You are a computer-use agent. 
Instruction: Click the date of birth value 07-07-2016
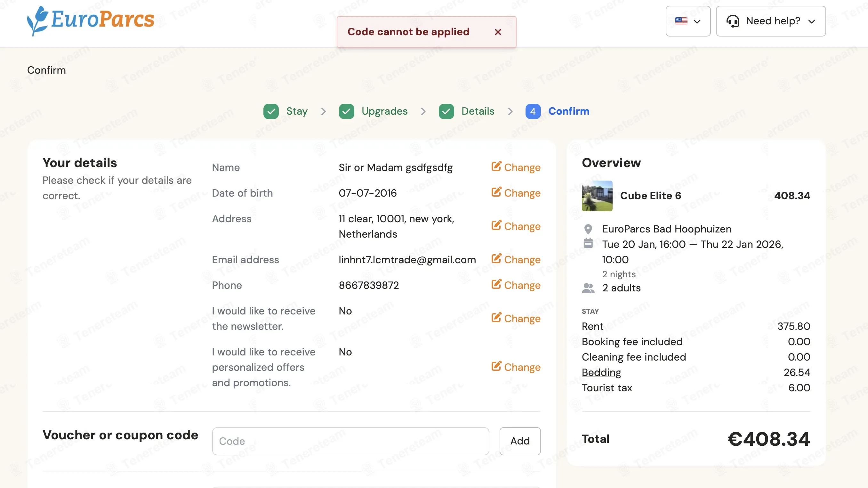pos(368,193)
